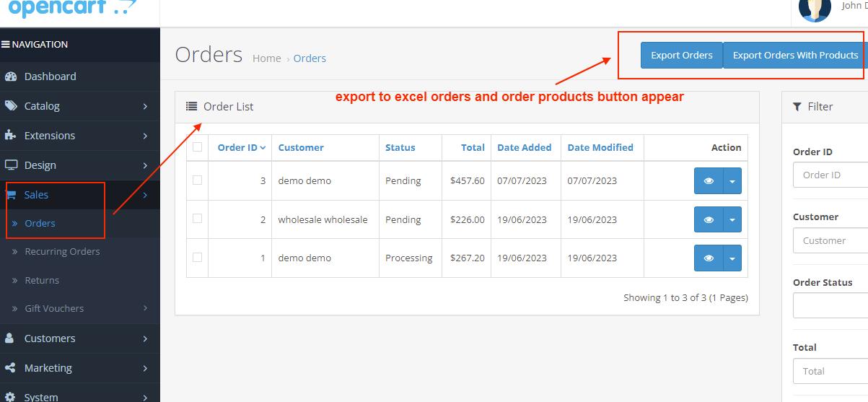Select all orders with header checkbox

pos(198,147)
